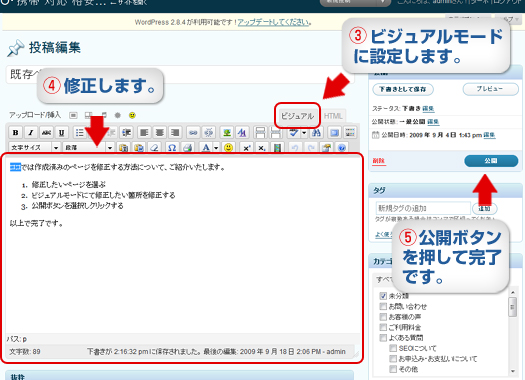Toggle bold formatting in the editor toolbar

15,133
